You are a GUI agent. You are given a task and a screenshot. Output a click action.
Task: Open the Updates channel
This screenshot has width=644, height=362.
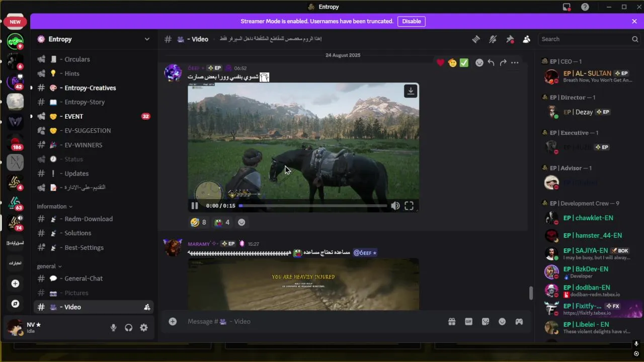click(94, 173)
